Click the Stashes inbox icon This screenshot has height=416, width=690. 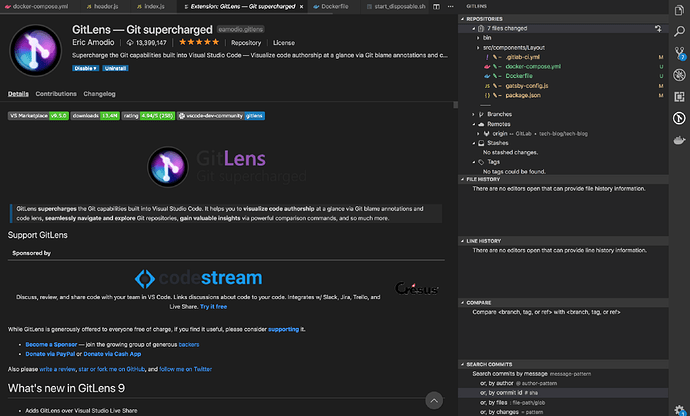coord(481,143)
